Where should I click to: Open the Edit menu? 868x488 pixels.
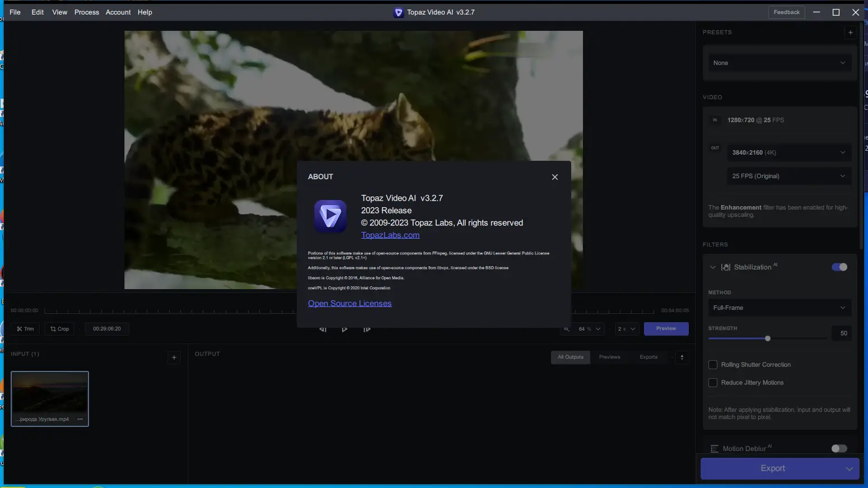click(38, 12)
